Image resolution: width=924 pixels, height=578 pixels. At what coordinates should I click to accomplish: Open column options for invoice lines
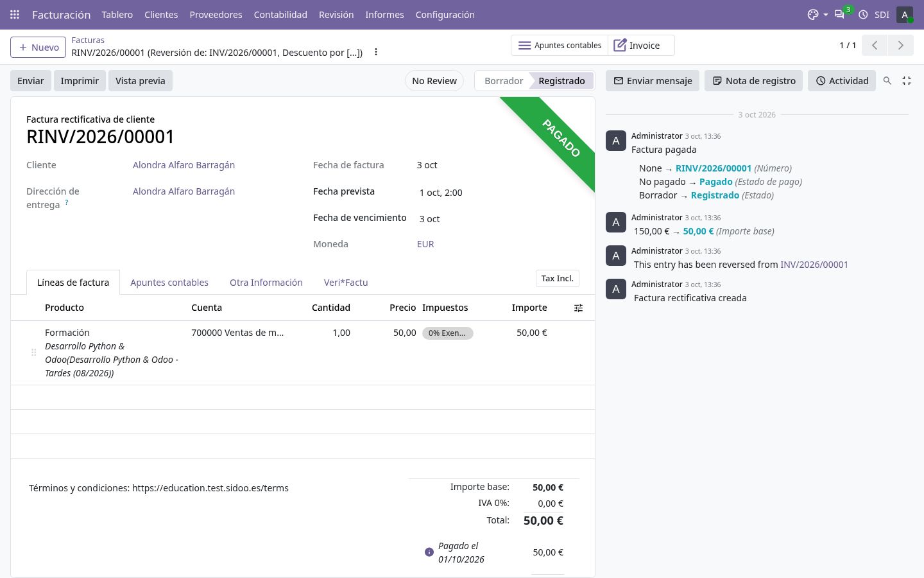click(578, 308)
